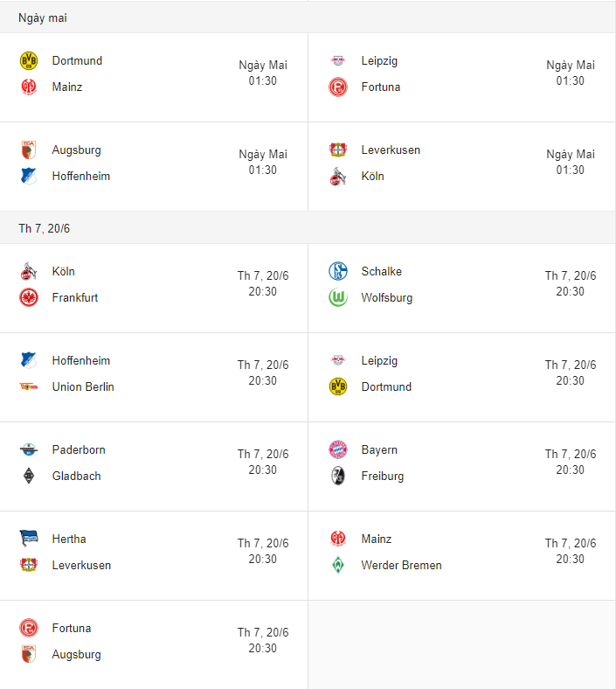Viewport: 616px width, 689px height.
Task: Click the Hertha flag logo
Action: point(29,539)
